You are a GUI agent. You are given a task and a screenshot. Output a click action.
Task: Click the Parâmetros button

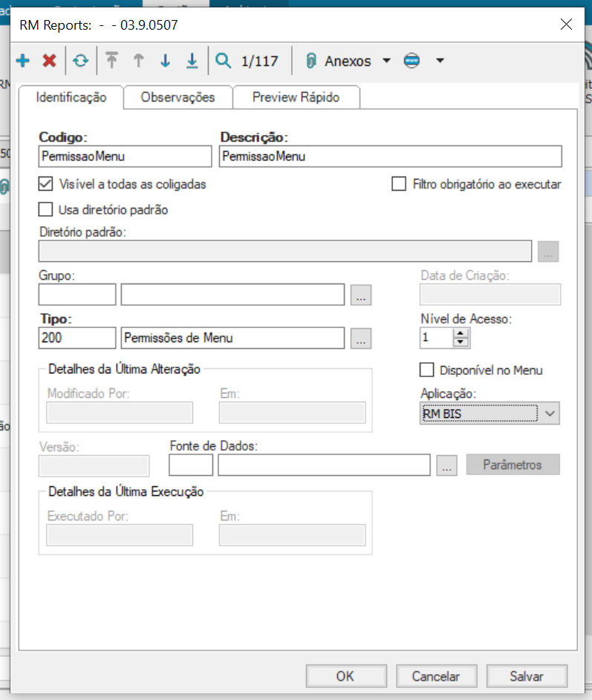(x=513, y=465)
